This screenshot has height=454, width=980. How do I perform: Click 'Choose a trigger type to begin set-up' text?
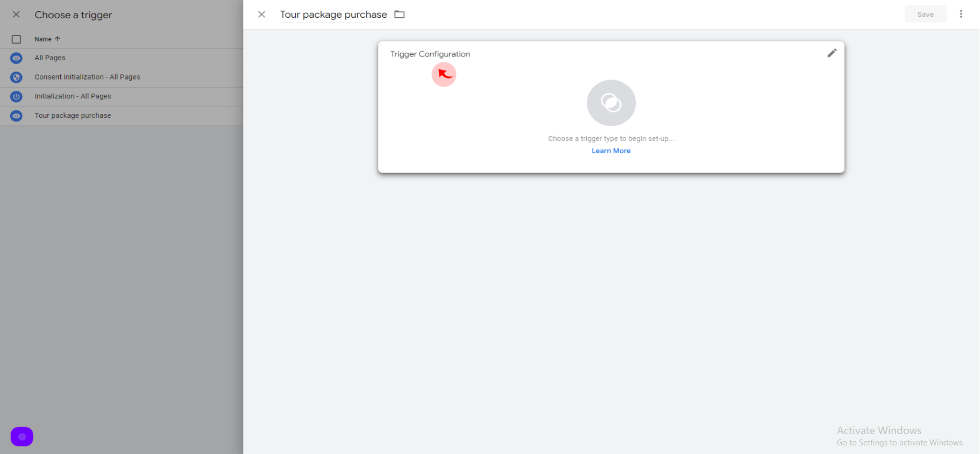tap(611, 138)
